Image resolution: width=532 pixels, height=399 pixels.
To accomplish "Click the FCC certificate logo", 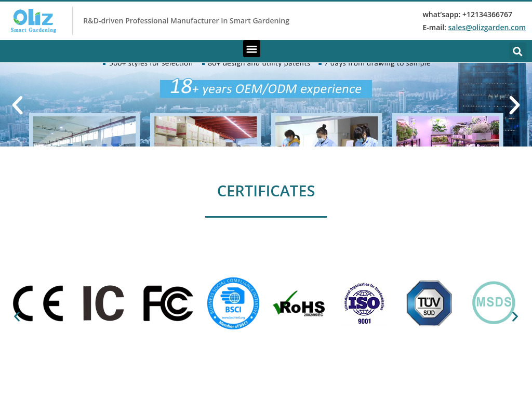I will 168,303.
